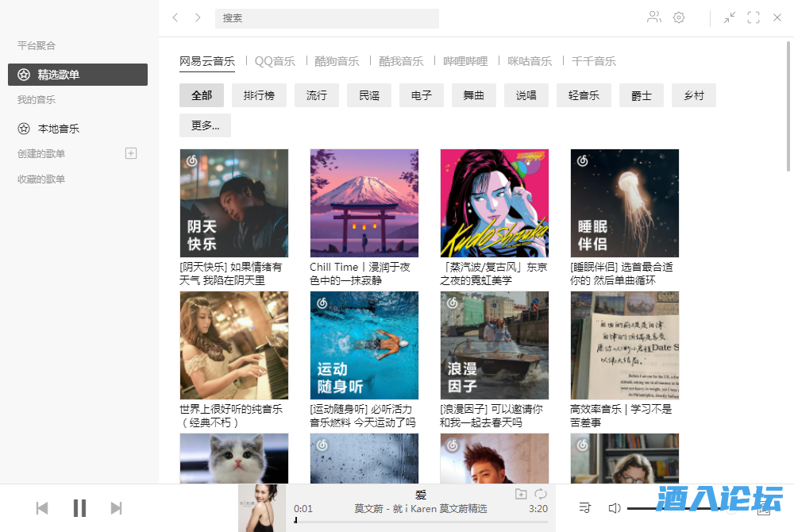Open the 高效率音乐 book playlist cover
Image resolution: width=794 pixels, height=532 pixels.
[624, 345]
